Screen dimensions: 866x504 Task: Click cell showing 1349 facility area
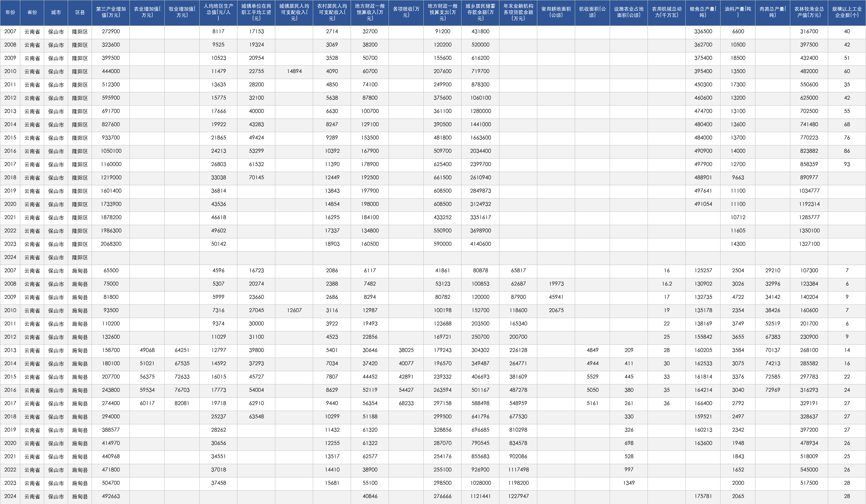pos(629,483)
